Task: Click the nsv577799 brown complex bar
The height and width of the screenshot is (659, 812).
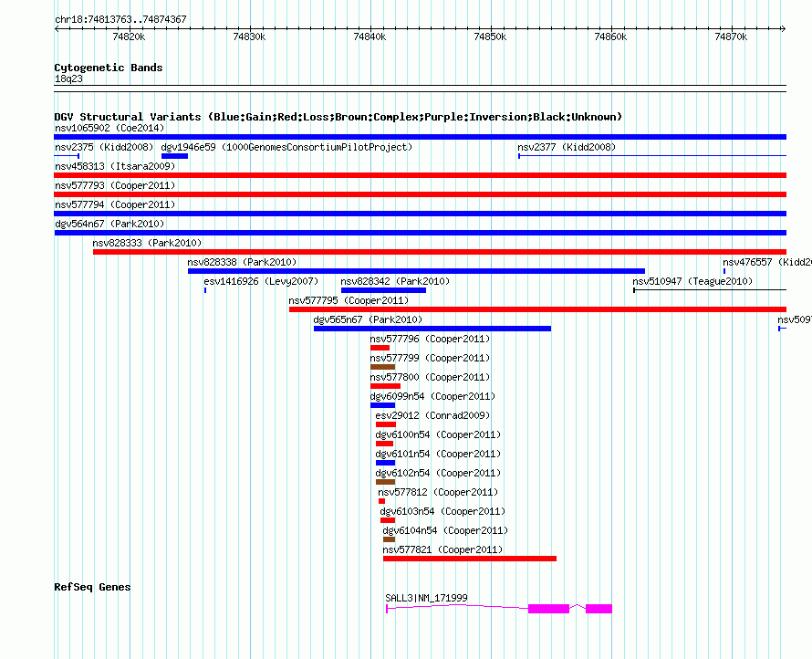Action: [x=382, y=367]
